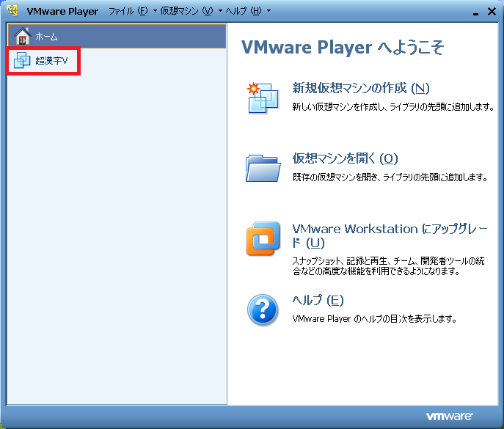Click the orange VMware Workstation upgrade icon

point(263,240)
